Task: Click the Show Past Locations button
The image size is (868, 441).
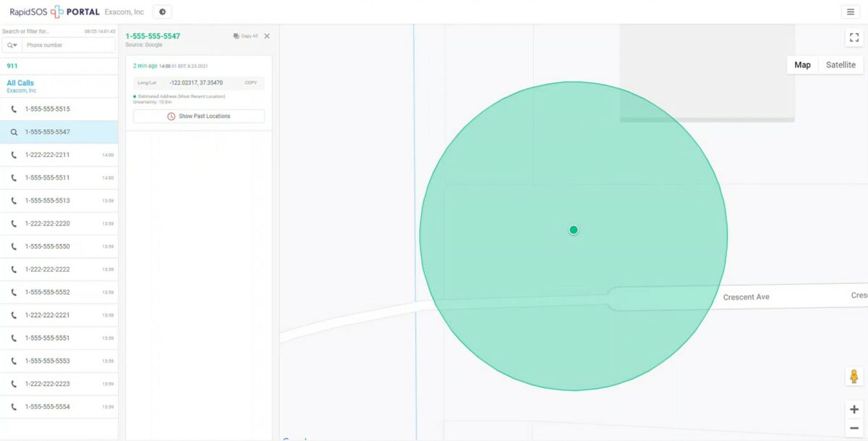Action: (x=198, y=115)
